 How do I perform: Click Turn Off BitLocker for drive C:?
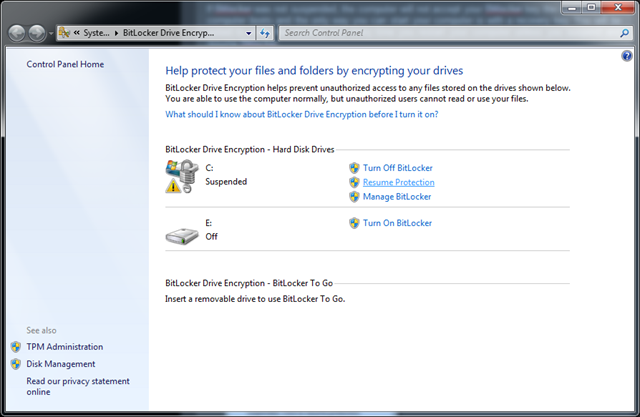coord(398,168)
